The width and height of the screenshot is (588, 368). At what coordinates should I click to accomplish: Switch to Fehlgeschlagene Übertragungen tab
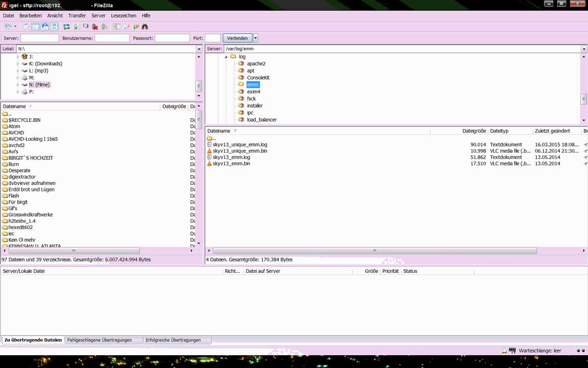pos(99,340)
